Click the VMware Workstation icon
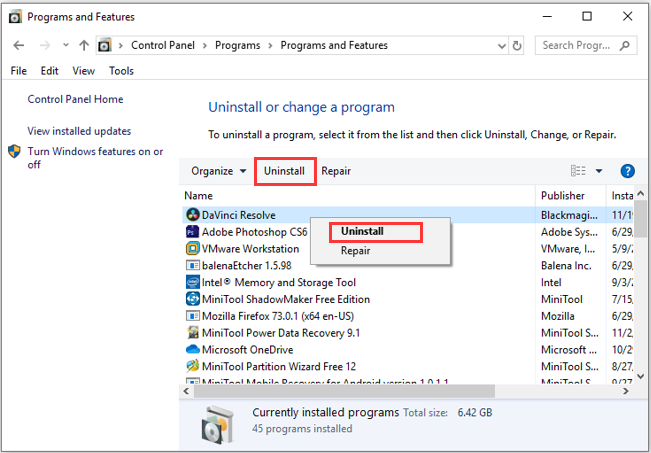The width and height of the screenshot is (651, 453). pos(192,249)
